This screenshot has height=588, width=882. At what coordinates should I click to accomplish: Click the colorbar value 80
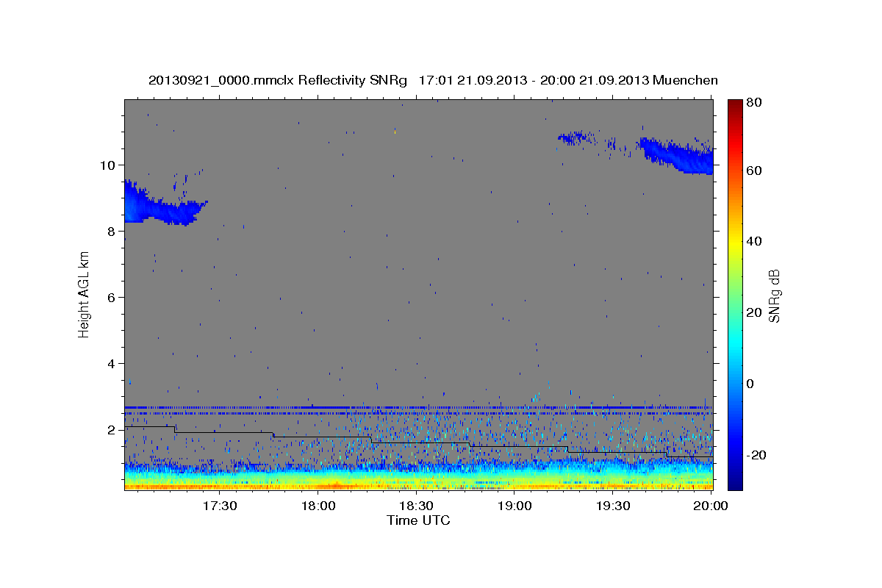753,103
